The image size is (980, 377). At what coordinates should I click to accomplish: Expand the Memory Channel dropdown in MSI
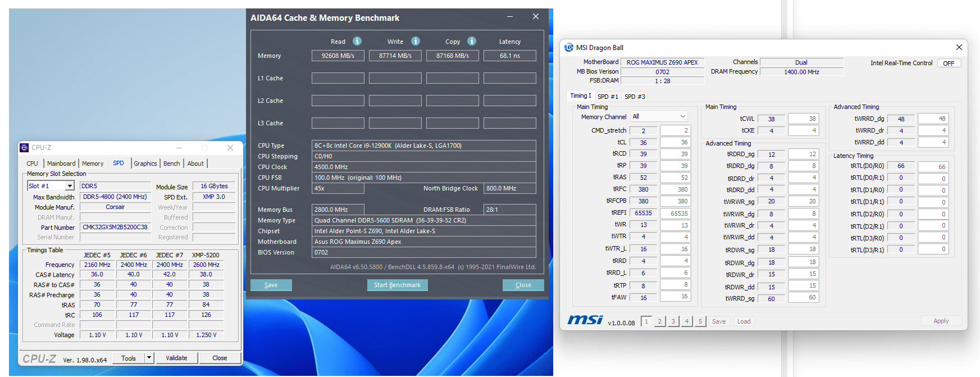click(x=683, y=116)
